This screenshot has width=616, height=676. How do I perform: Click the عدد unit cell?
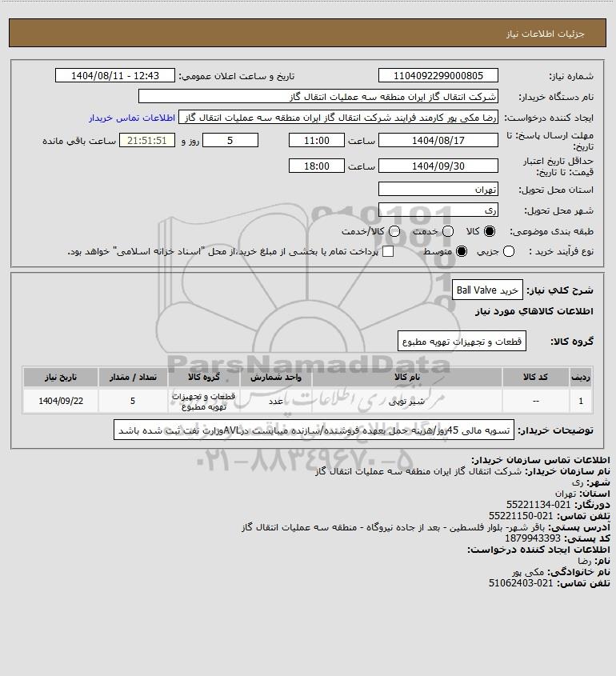276,401
